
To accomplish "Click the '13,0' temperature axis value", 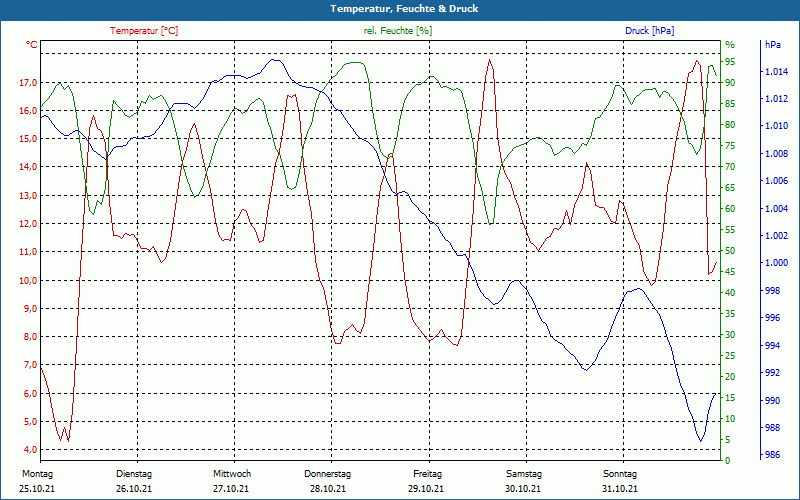I will (29, 195).
